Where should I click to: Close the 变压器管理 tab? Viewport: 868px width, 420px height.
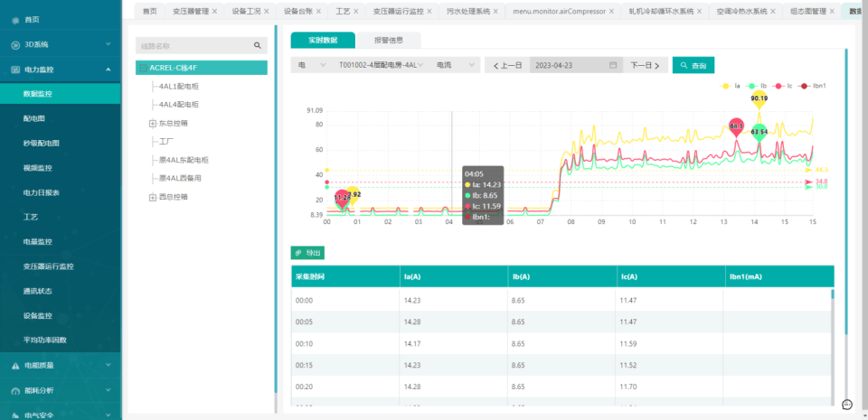pyautogui.click(x=215, y=11)
